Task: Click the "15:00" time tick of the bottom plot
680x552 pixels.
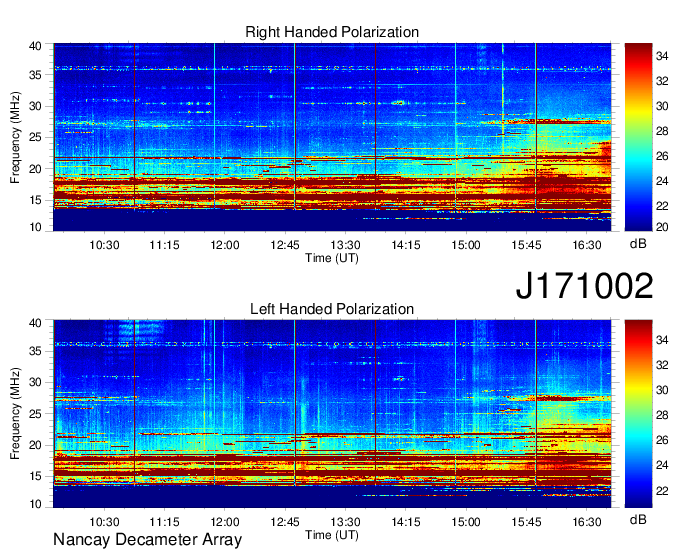Action: coord(466,522)
